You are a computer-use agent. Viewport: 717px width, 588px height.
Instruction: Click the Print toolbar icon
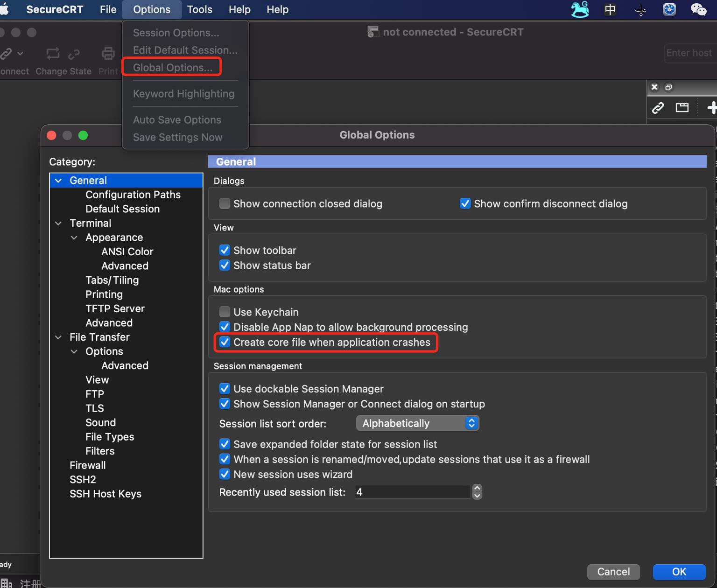[x=108, y=54]
